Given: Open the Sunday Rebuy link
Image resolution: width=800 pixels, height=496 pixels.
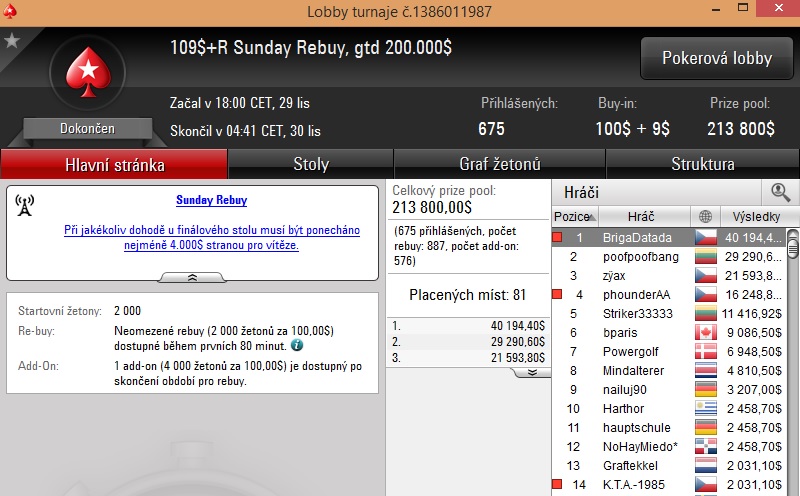Looking at the screenshot, I should point(212,200).
